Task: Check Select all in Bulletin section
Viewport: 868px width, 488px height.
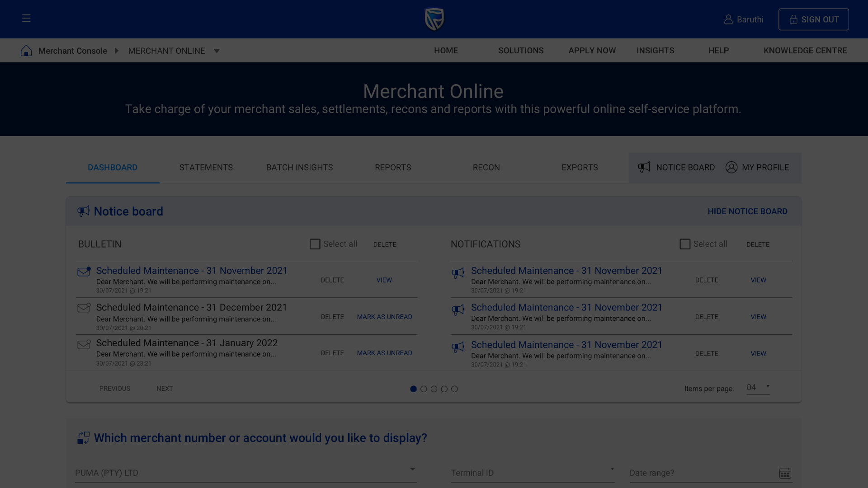Action: coord(315,244)
